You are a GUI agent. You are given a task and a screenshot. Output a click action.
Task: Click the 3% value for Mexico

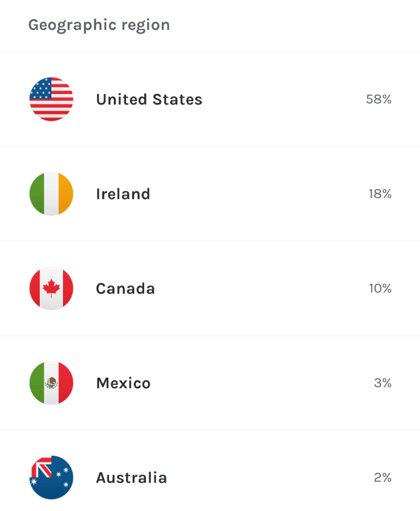click(382, 383)
